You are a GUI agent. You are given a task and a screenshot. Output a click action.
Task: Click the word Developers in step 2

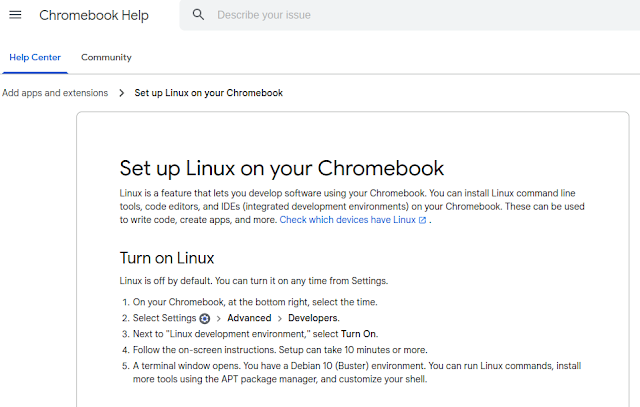point(313,318)
